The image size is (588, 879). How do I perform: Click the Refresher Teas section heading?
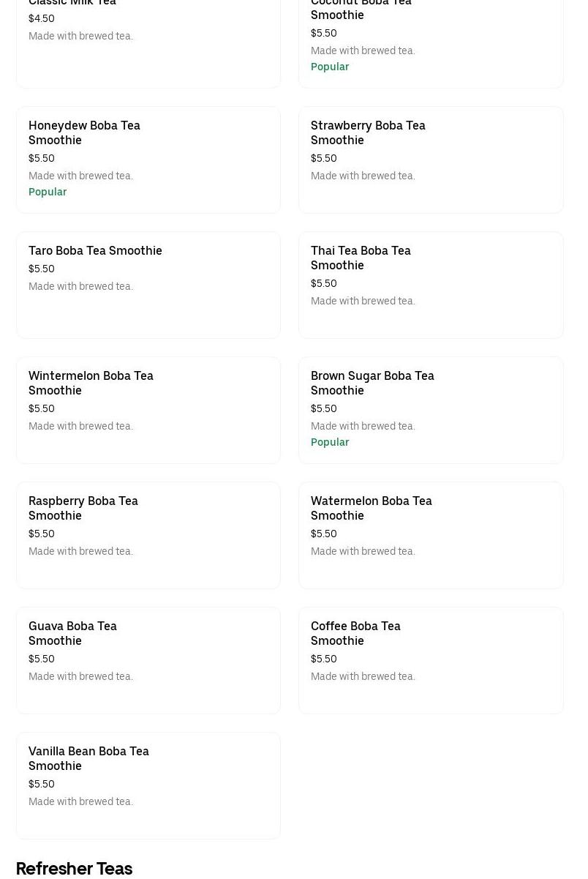74,868
